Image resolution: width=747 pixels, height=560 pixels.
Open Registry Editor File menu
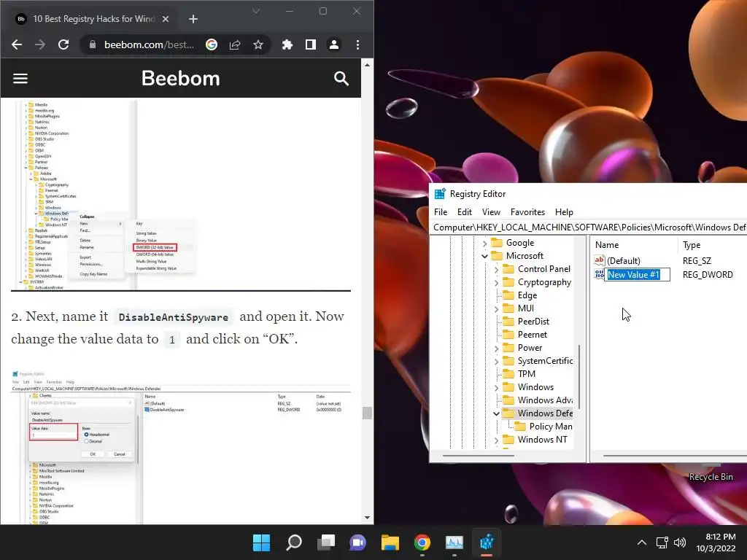pos(441,212)
